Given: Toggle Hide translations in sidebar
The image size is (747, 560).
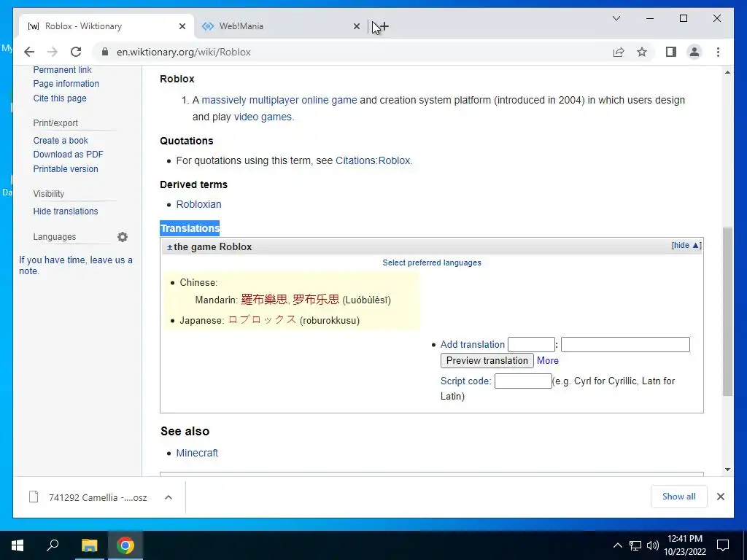Looking at the screenshot, I should click(66, 211).
